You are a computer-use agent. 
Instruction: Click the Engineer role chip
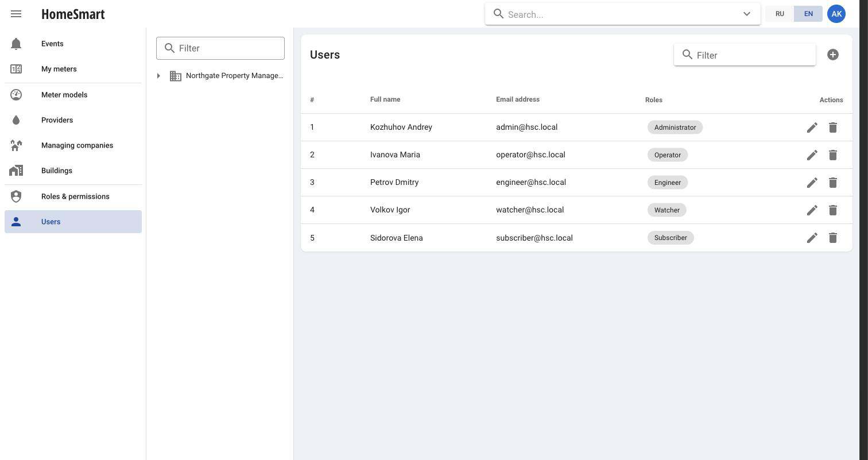668,183
